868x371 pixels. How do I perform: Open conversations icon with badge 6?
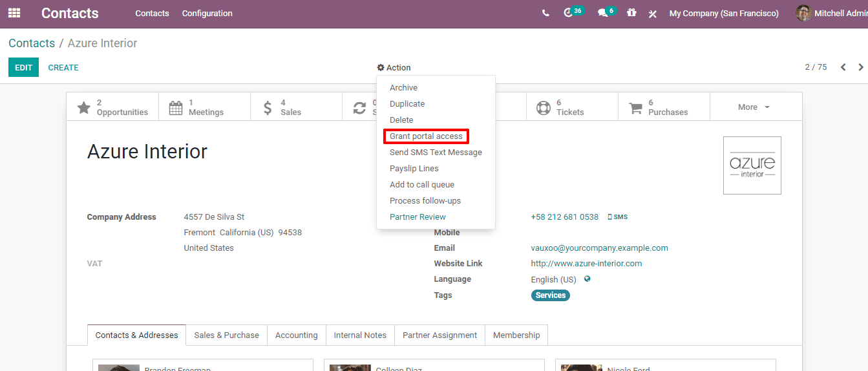click(x=602, y=13)
